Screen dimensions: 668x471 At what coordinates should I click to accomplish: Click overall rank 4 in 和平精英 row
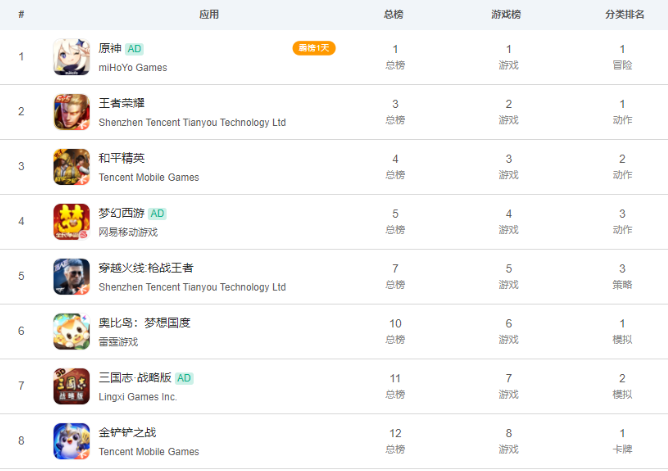[x=395, y=159]
